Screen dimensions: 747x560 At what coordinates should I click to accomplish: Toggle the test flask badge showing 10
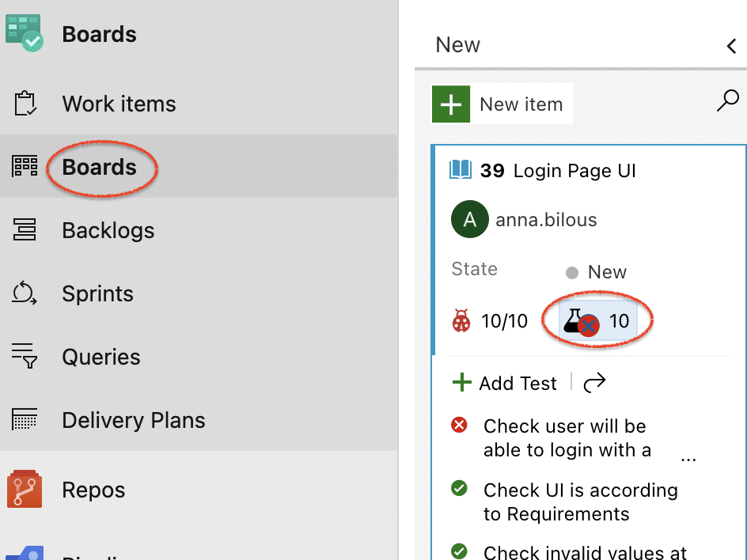coord(597,320)
